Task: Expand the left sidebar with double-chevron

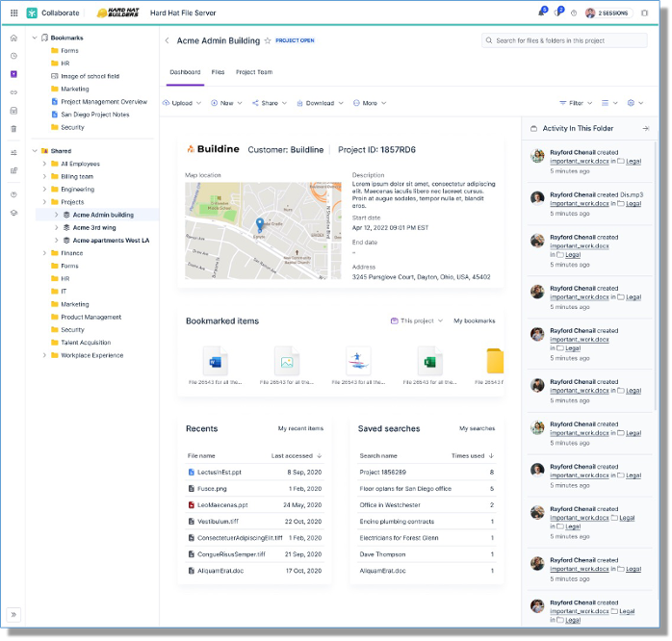Action: point(13,614)
